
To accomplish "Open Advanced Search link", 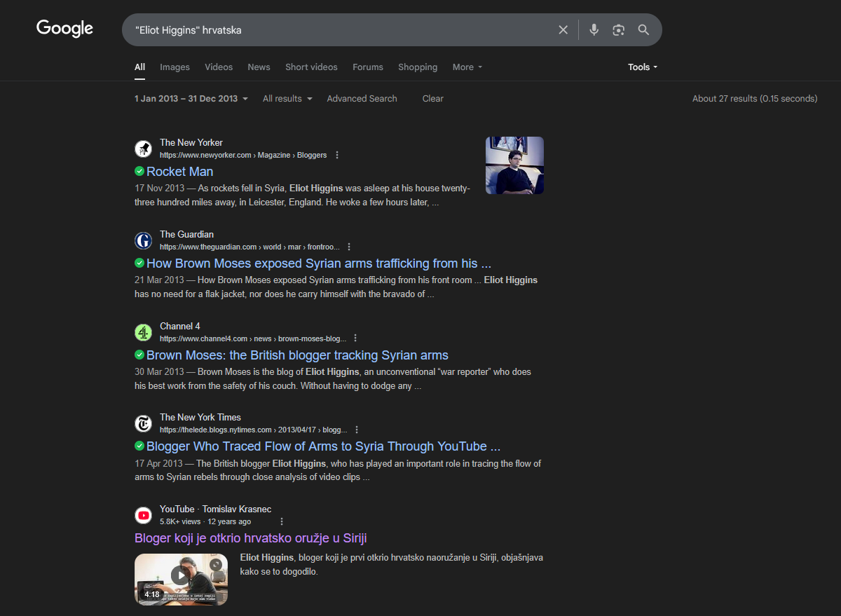I will click(362, 99).
